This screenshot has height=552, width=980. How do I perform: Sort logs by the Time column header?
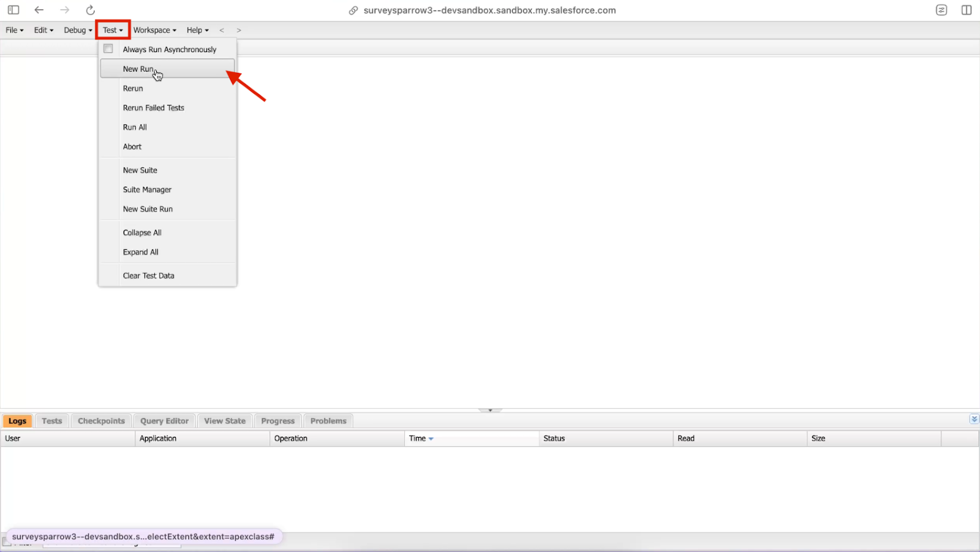(418, 439)
